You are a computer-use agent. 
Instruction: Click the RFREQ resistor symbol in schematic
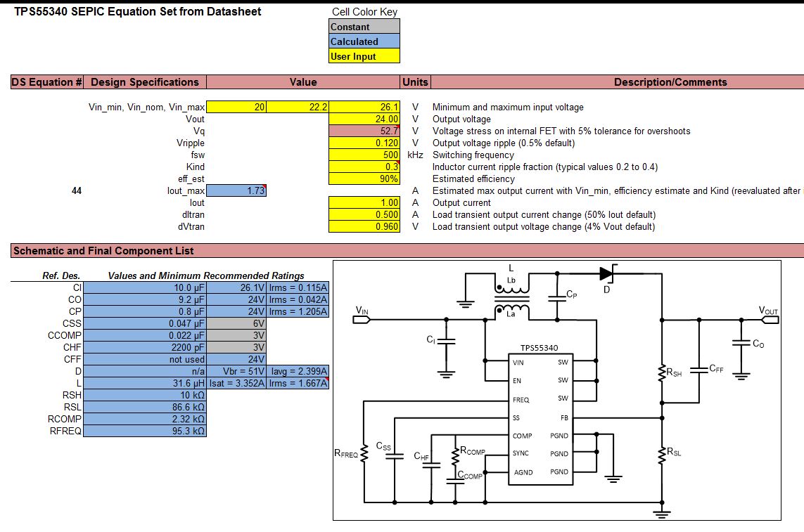(364, 453)
